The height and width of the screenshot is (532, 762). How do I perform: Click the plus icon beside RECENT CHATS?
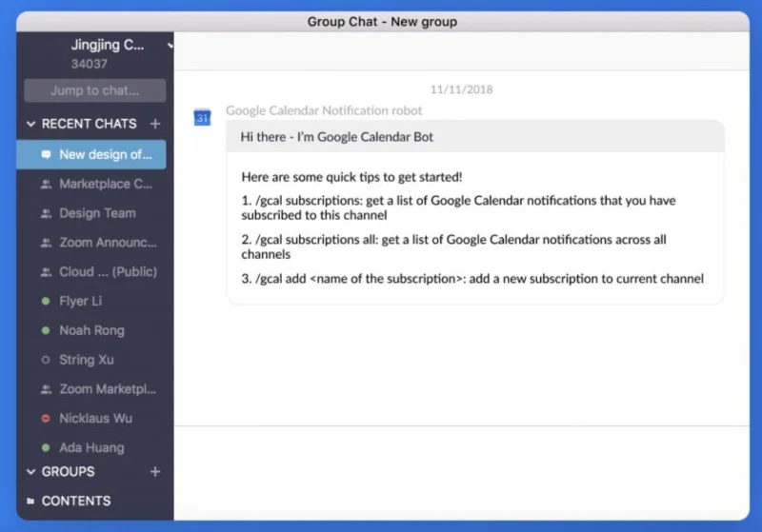(x=155, y=124)
